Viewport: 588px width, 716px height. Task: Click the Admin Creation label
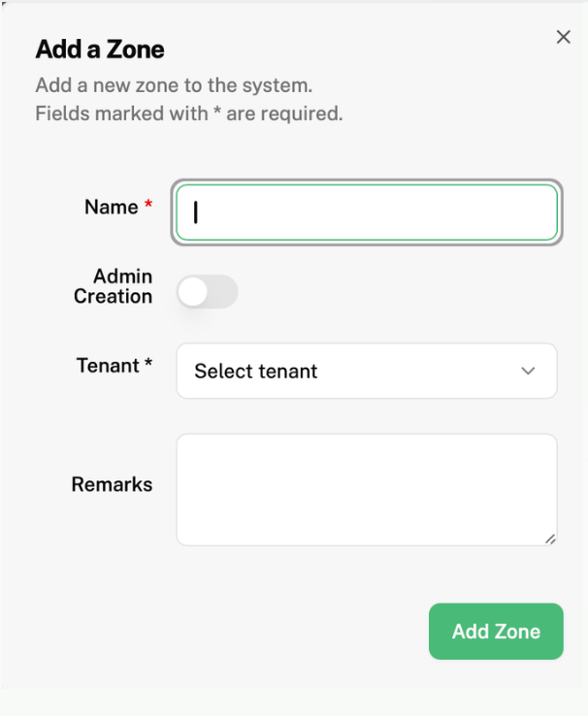coord(114,287)
